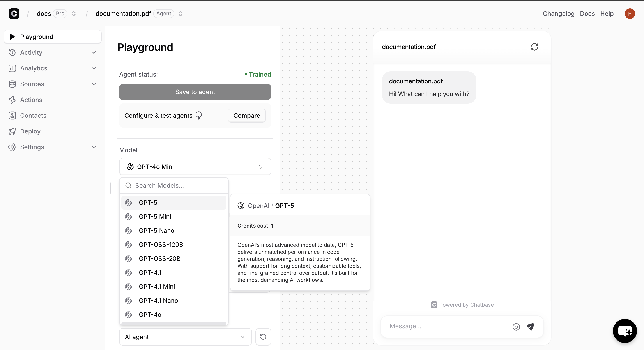Open the Contacts sidebar page
Image resolution: width=644 pixels, height=350 pixels.
click(33, 115)
